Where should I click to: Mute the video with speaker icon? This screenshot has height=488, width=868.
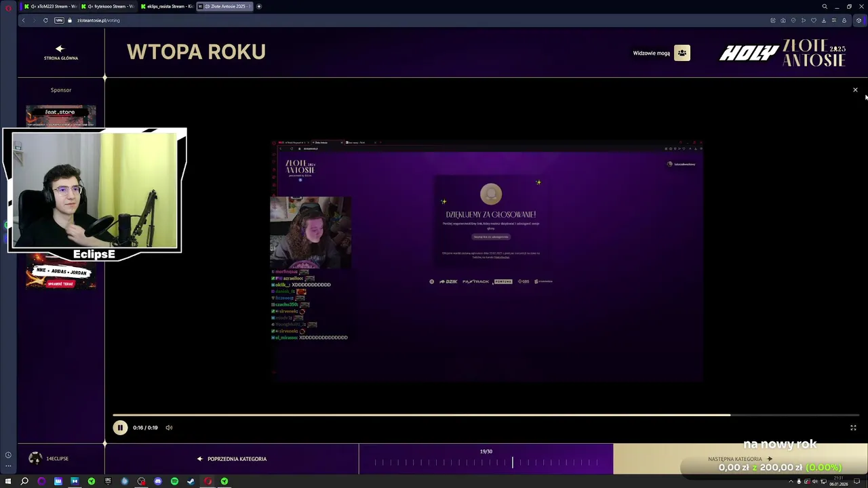(169, 428)
